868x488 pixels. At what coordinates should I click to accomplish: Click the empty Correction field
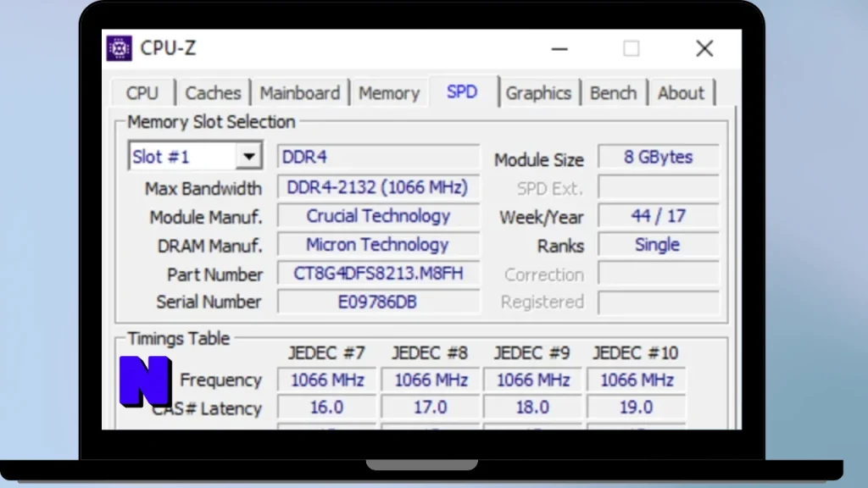pyautogui.click(x=658, y=274)
